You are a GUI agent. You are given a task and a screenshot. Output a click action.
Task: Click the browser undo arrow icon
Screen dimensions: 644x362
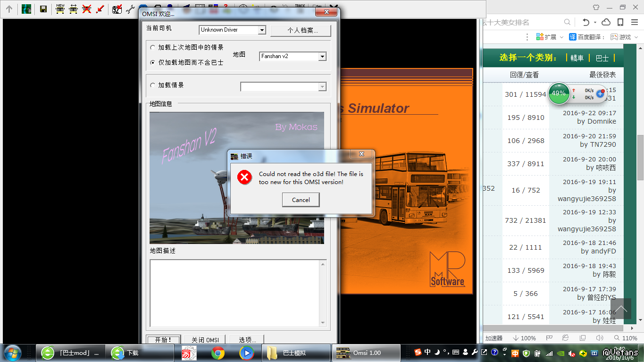tap(586, 22)
